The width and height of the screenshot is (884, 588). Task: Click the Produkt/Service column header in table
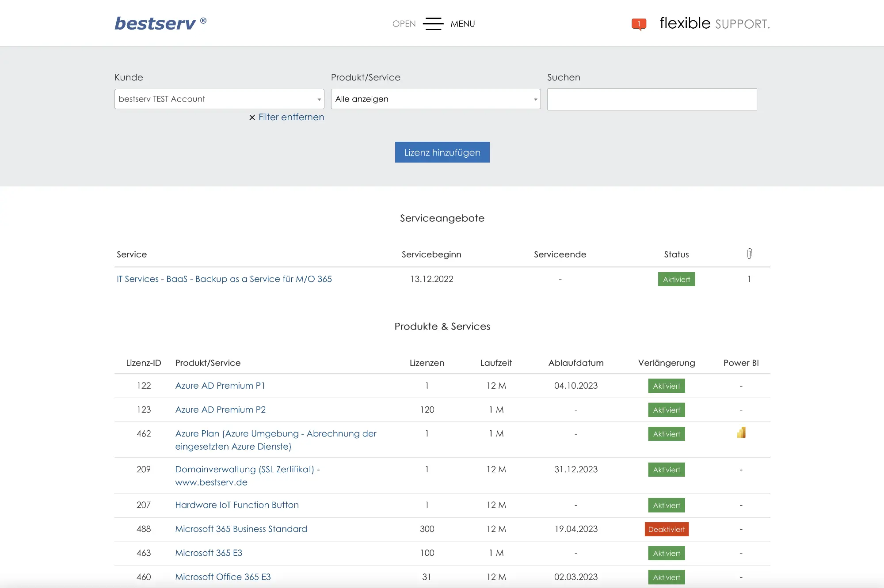coord(208,363)
